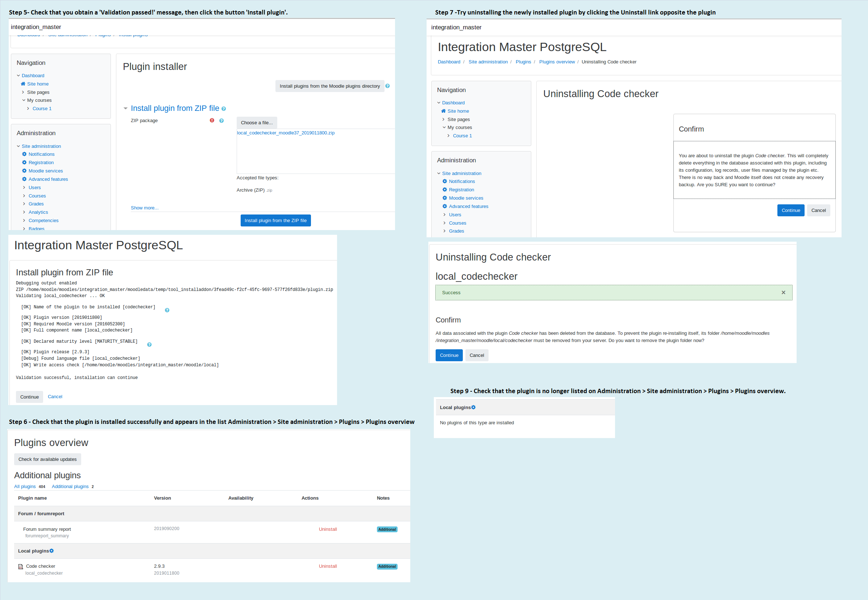The height and width of the screenshot is (600, 868).
Task: Open Course 1 in Plugin installer page navigation
Action: (x=42, y=109)
